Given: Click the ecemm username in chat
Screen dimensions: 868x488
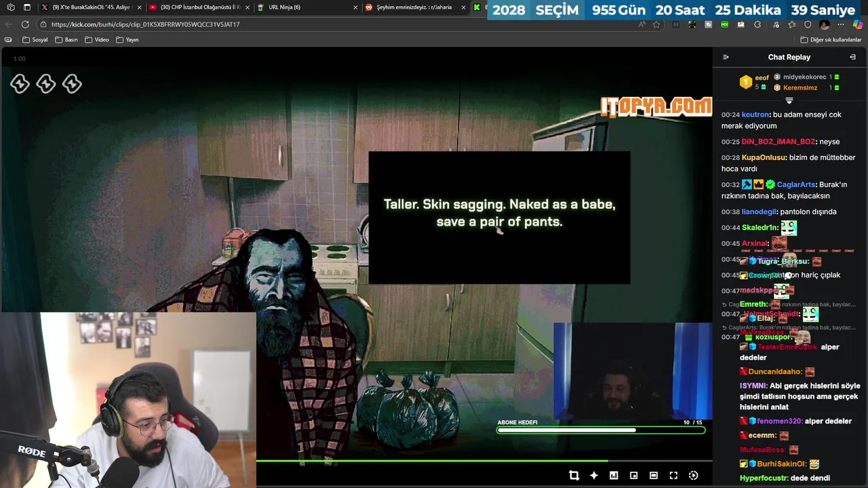Looking at the screenshot, I should (x=762, y=435).
